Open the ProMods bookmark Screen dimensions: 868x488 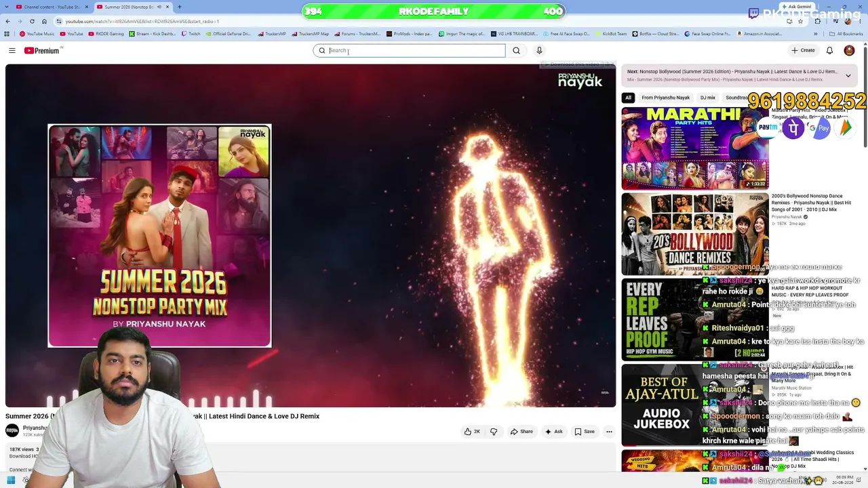(409, 34)
